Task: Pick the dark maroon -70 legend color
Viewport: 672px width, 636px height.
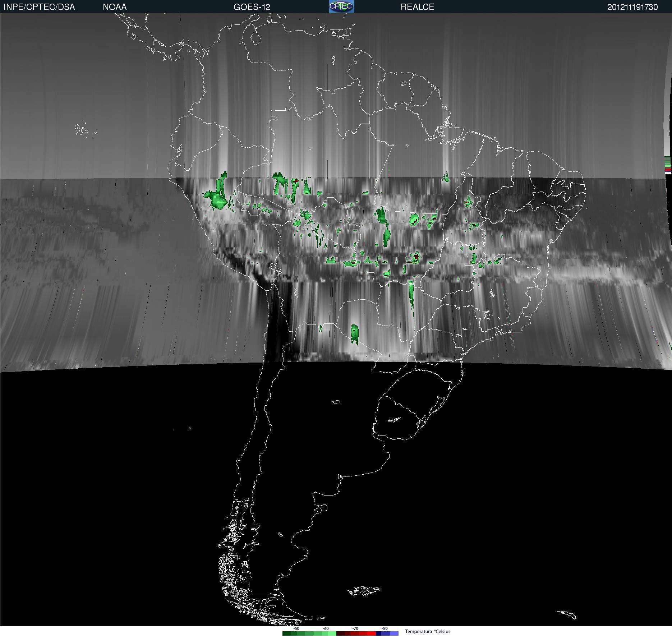Action: [340, 633]
